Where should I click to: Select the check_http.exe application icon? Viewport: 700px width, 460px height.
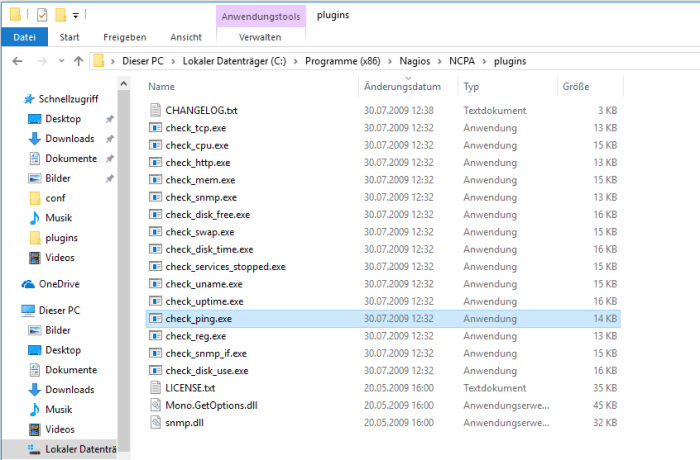tap(155, 163)
